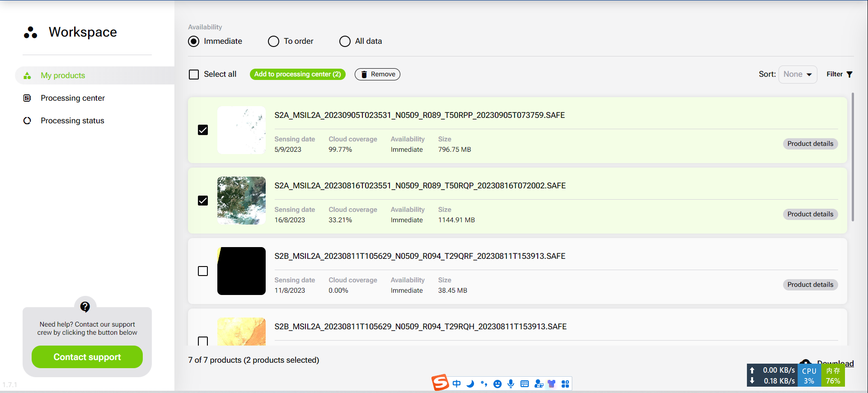The height and width of the screenshot is (393, 868).
Task: Go to Processing center
Action: click(x=73, y=98)
